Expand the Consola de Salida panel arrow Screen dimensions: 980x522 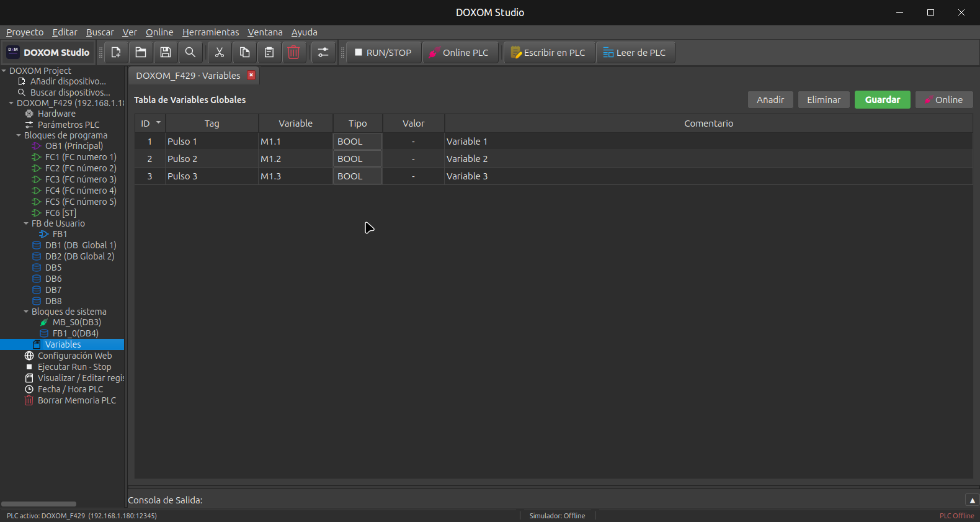point(972,500)
